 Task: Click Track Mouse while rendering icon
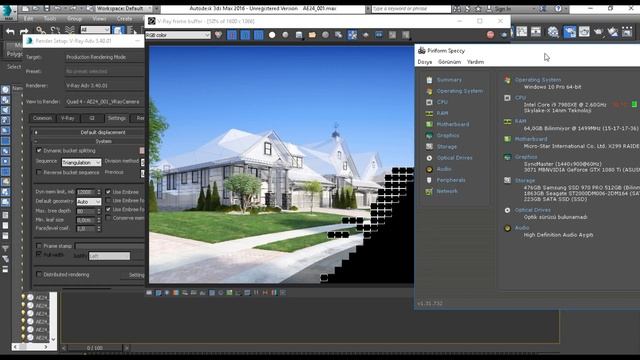(352, 35)
